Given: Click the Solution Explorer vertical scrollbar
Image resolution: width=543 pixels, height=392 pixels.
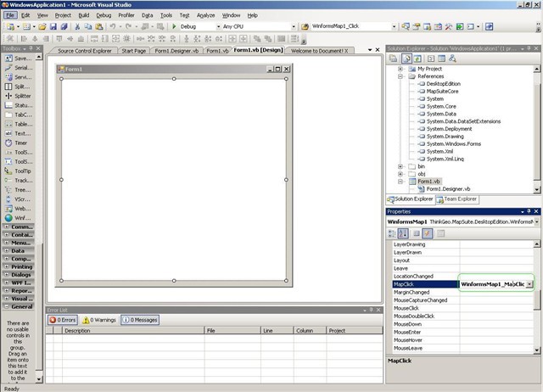Looking at the screenshot, I should point(537,127).
